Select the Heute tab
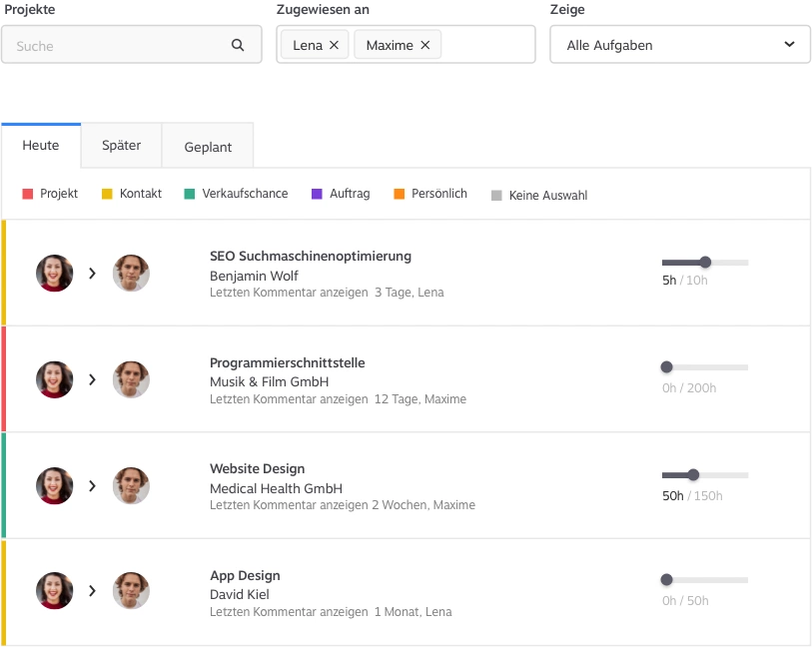This screenshot has width=812, height=647. (41, 146)
